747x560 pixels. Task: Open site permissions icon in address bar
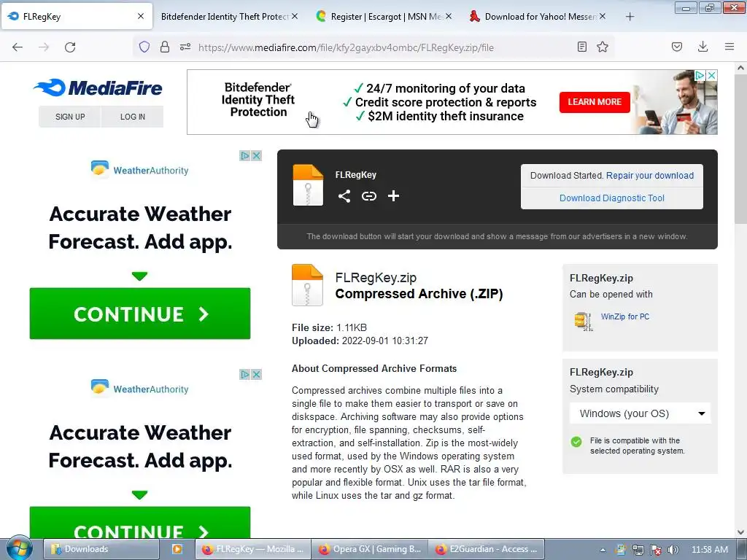click(185, 47)
